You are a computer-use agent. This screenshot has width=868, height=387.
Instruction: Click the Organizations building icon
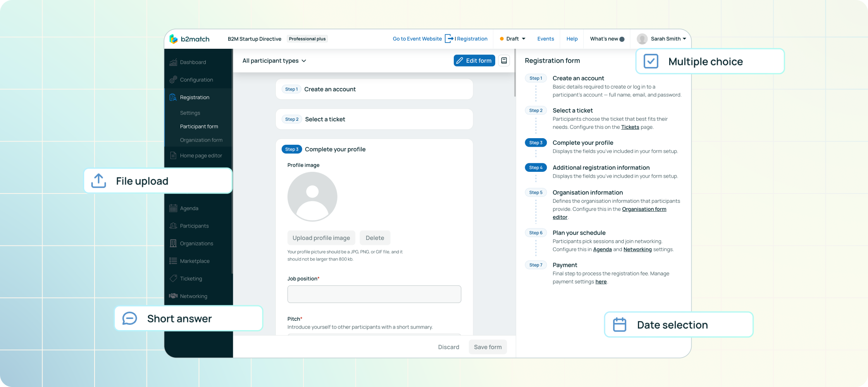[173, 243]
